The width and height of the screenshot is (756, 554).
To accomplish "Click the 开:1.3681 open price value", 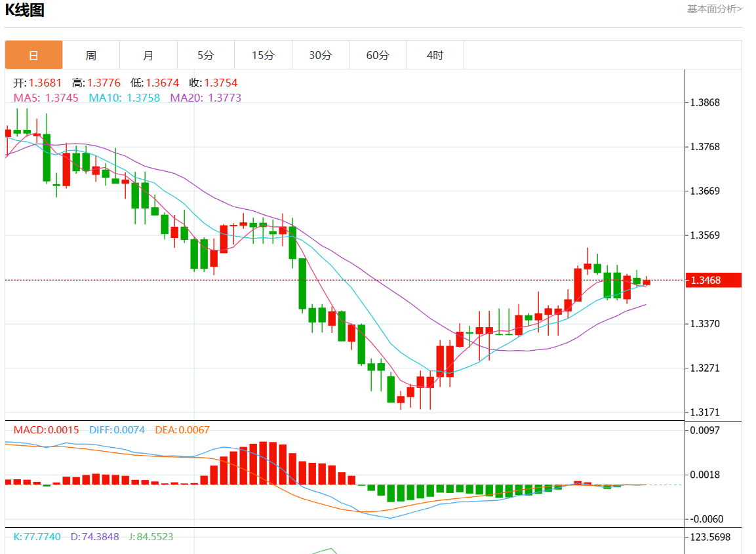I will pyautogui.click(x=37, y=83).
